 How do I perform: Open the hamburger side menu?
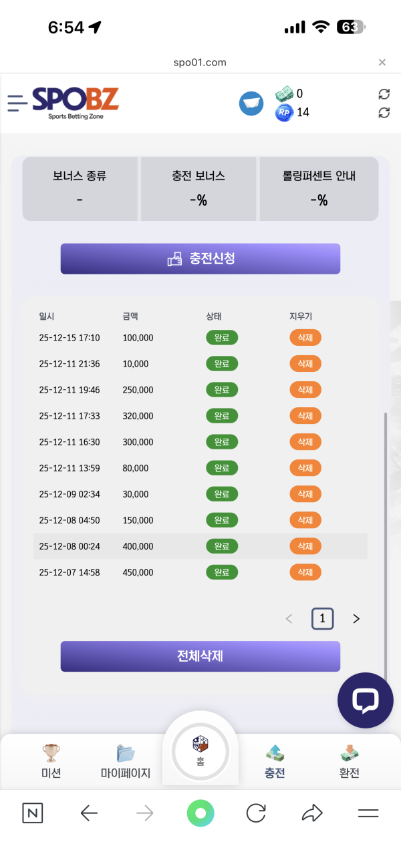click(x=17, y=103)
